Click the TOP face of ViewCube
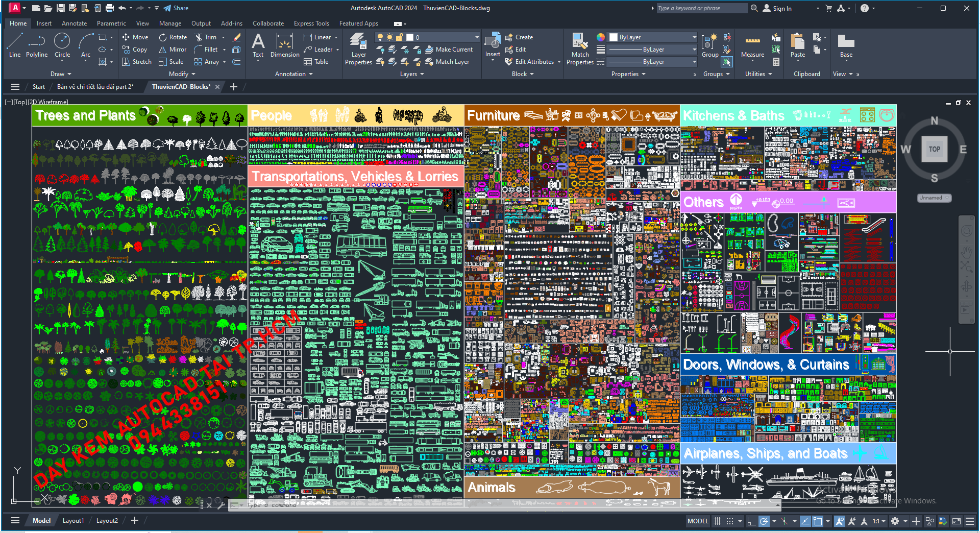 [x=934, y=149]
